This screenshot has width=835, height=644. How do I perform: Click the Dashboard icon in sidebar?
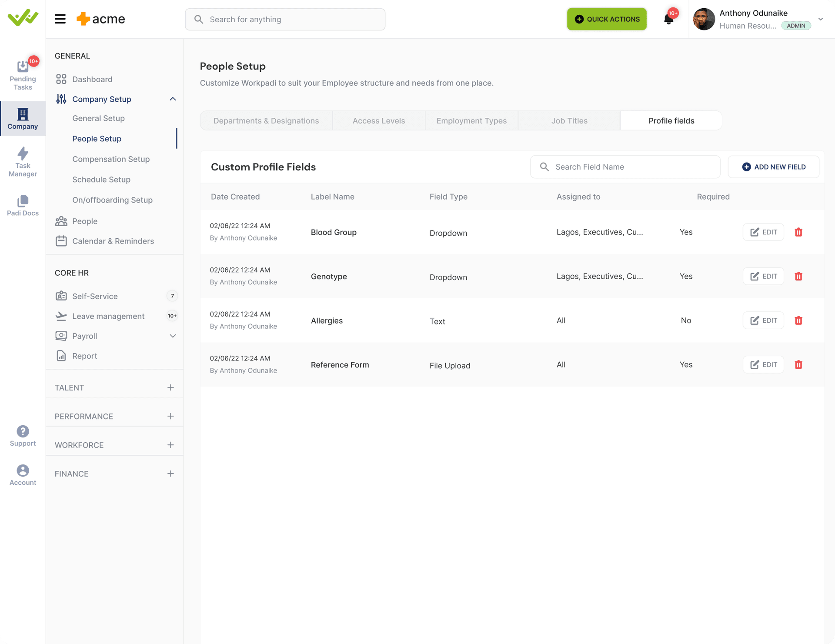pyautogui.click(x=61, y=80)
